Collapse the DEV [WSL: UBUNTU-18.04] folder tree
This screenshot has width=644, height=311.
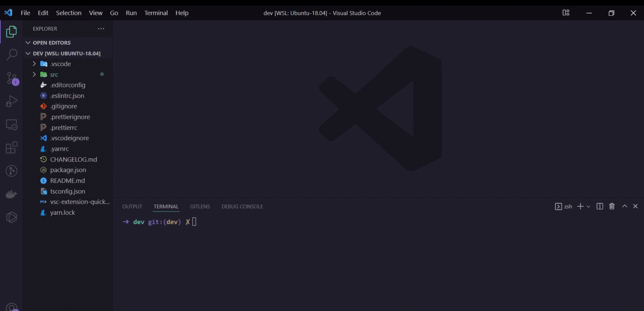pyautogui.click(x=28, y=53)
